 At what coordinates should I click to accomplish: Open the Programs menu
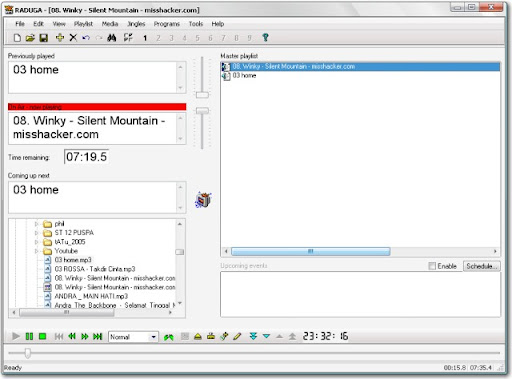167,24
